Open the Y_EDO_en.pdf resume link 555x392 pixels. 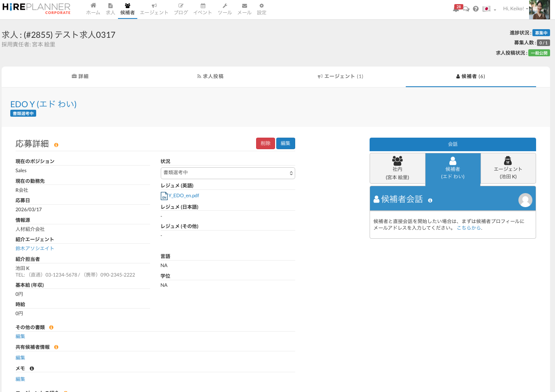183,196
